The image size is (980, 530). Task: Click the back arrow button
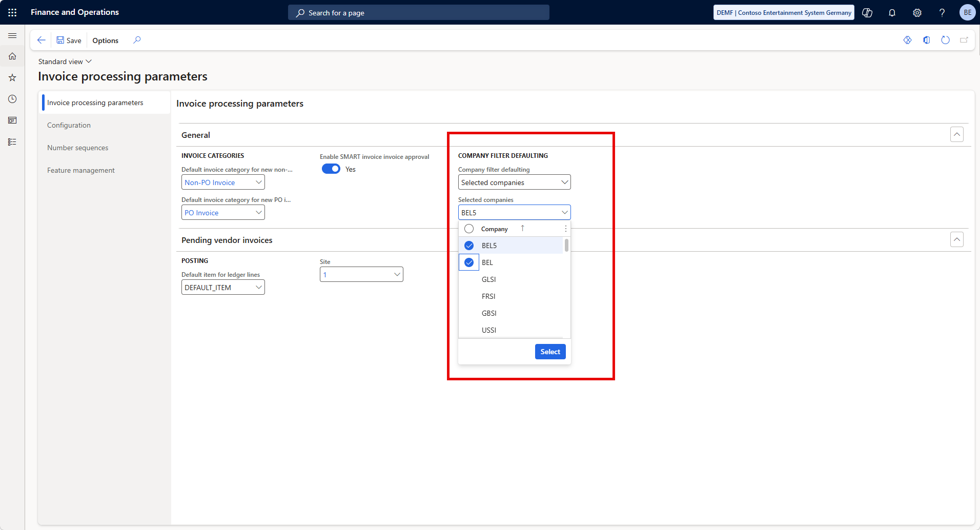pyautogui.click(x=42, y=40)
